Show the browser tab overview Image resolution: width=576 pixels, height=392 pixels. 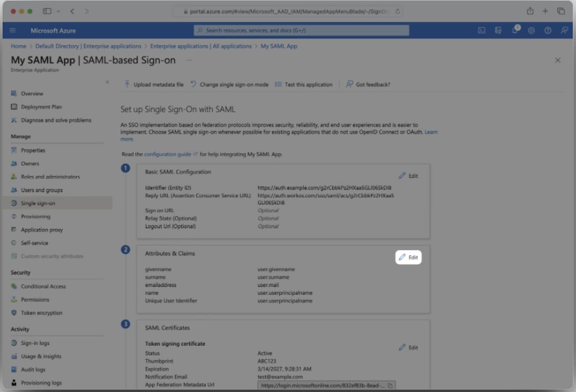coord(561,11)
